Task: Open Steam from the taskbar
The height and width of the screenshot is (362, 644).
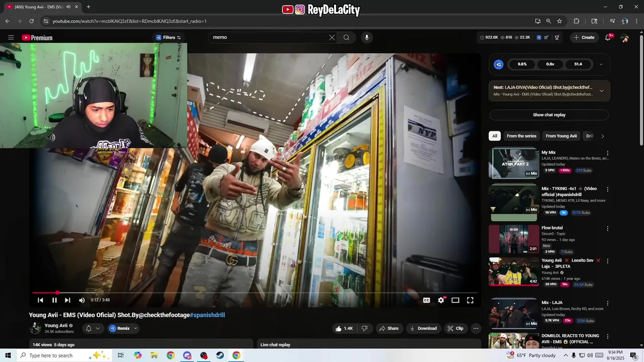Action: pos(220,355)
